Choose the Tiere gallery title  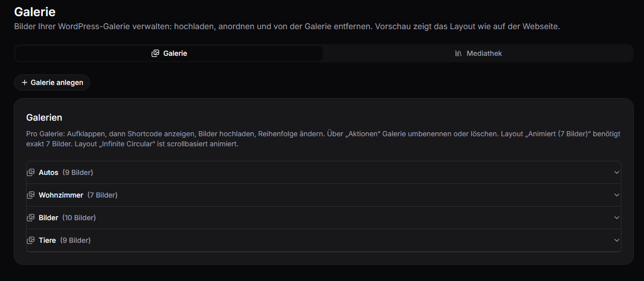pos(47,240)
